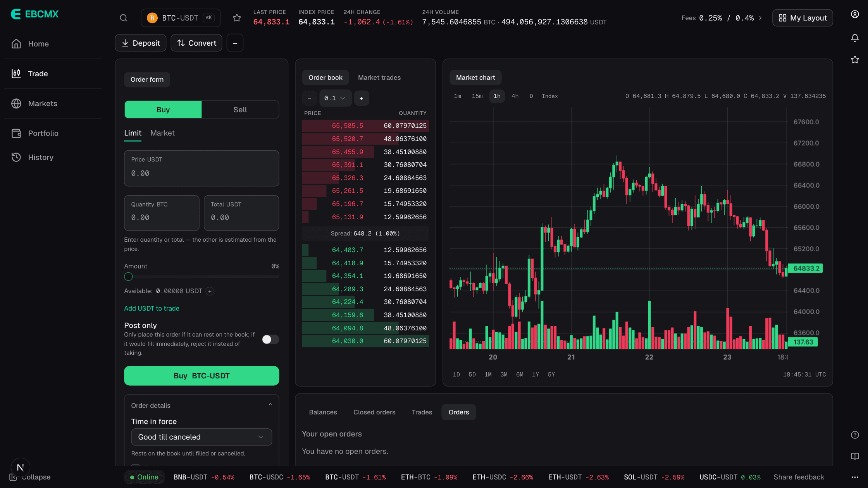Click the 64,483.7 bid row
868x488 pixels.
[365, 250]
